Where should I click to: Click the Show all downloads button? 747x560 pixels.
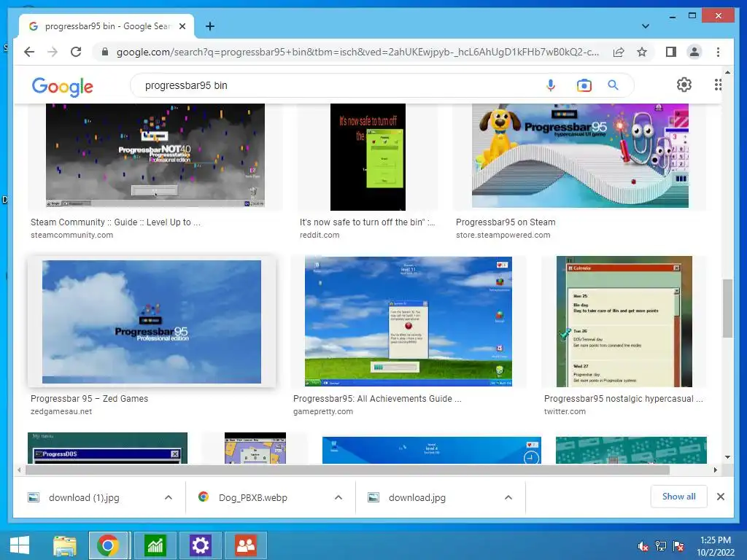point(678,497)
